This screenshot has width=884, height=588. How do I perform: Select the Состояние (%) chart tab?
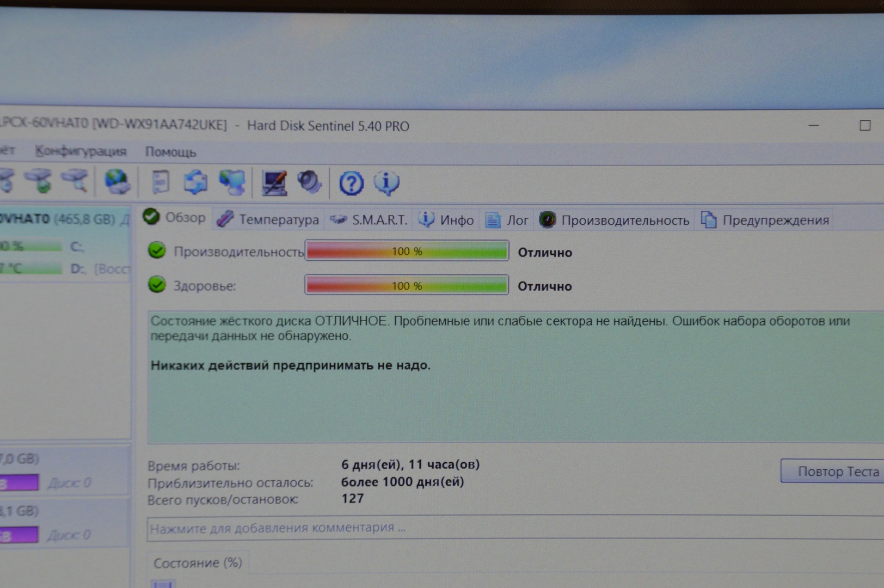[x=198, y=563]
